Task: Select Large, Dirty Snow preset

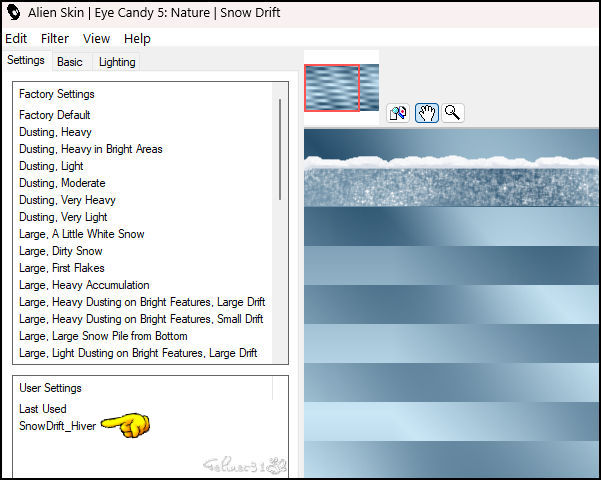Action: click(61, 251)
